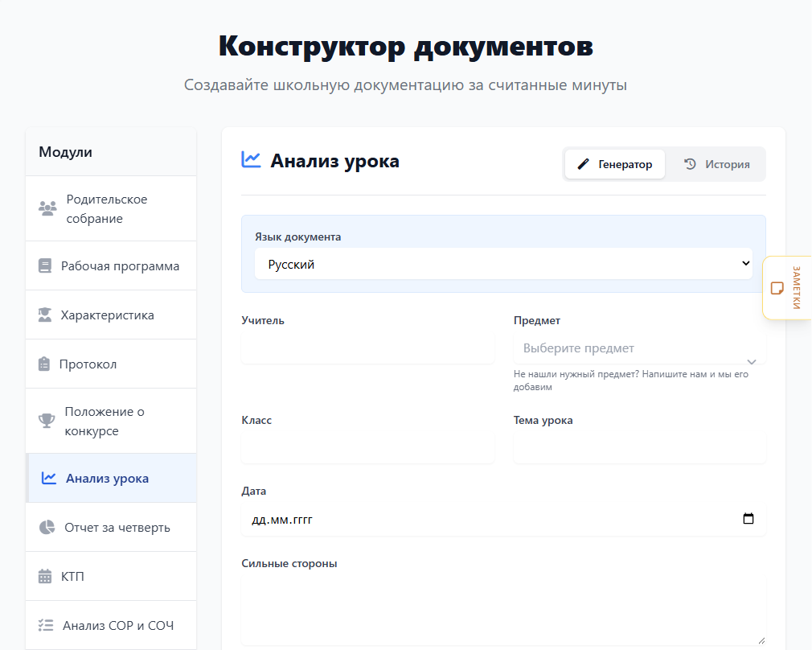Click the Модули sidebar heading
812x650 pixels.
(x=65, y=152)
